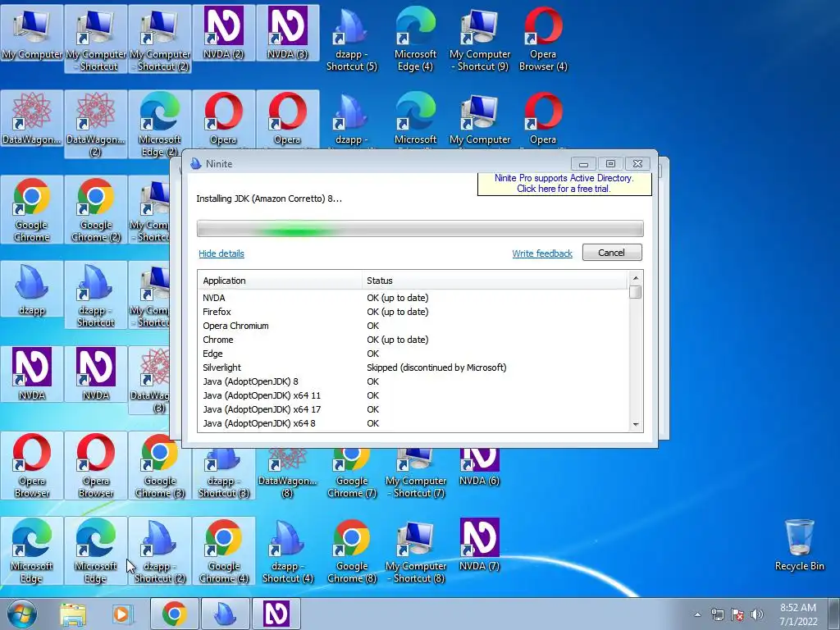This screenshot has width=840, height=630.
Task: Select the NVDA row in details list
Action: click(x=413, y=298)
